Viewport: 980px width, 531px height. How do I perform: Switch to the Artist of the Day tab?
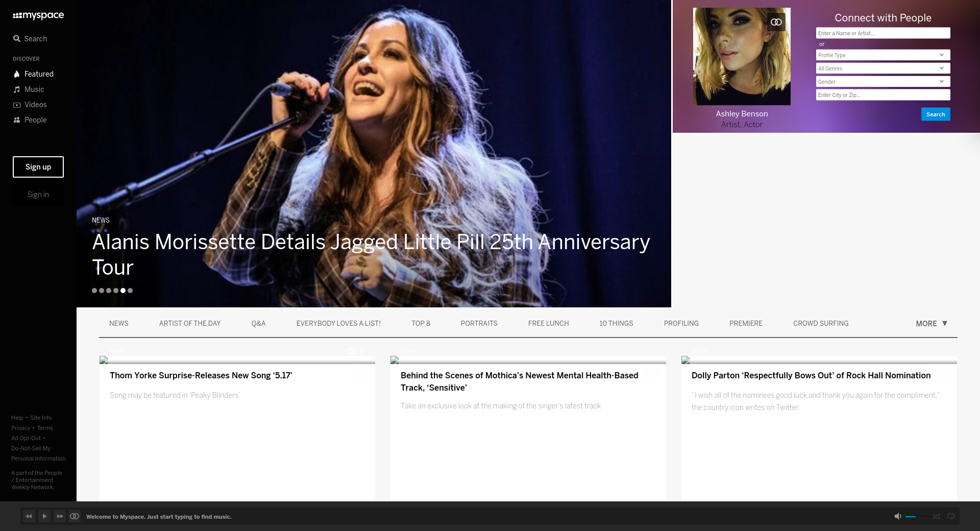pyautogui.click(x=190, y=324)
